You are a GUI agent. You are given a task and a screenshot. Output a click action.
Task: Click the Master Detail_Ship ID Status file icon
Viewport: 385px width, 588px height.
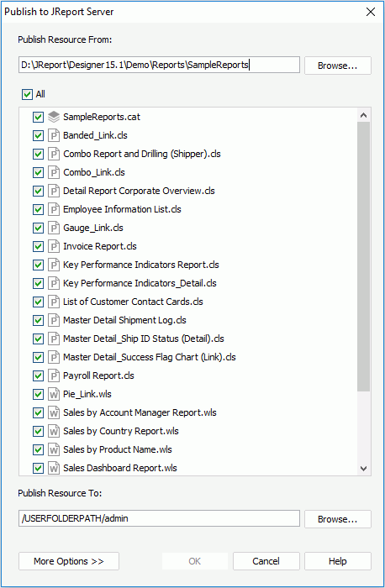click(x=54, y=339)
